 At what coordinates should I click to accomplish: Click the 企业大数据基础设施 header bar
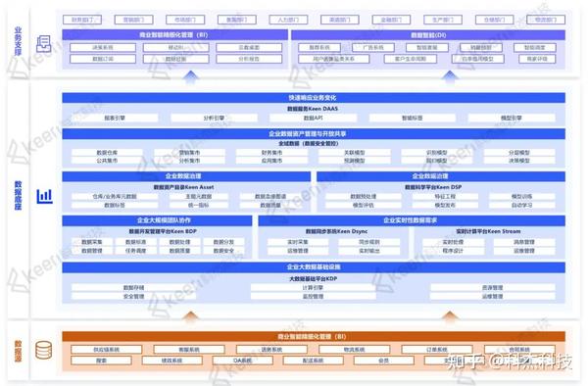(314, 267)
